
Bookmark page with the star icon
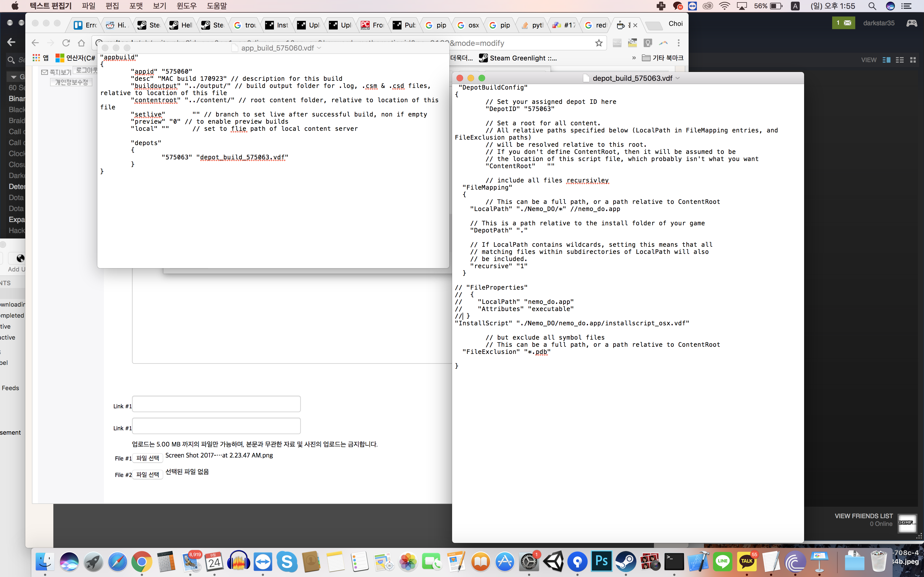[x=599, y=43]
